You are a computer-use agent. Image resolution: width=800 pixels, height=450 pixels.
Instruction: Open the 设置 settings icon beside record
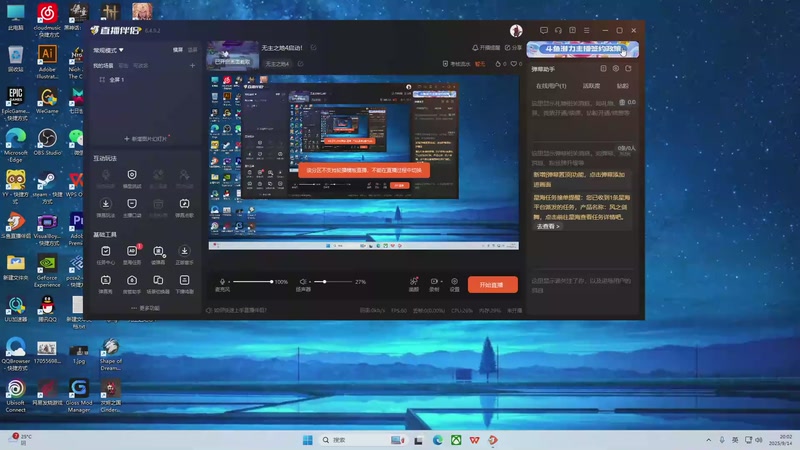[454, 281]
